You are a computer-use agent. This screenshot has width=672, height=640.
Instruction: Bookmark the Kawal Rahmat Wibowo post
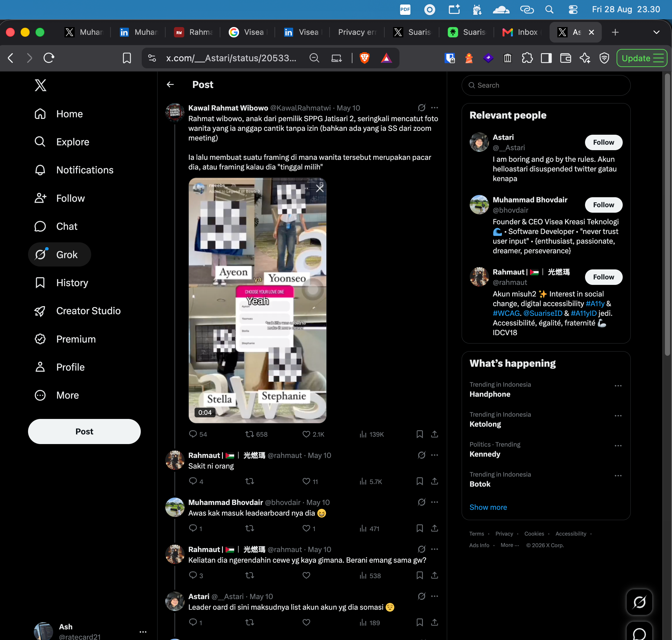click(x=419, y=434)
